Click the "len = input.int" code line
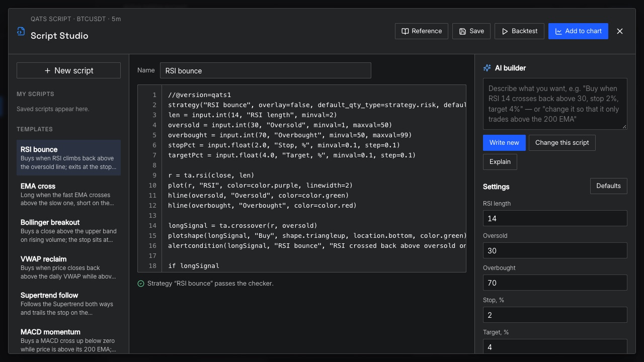The width and height of the screenshot is (644, 362). coord(253,115)
